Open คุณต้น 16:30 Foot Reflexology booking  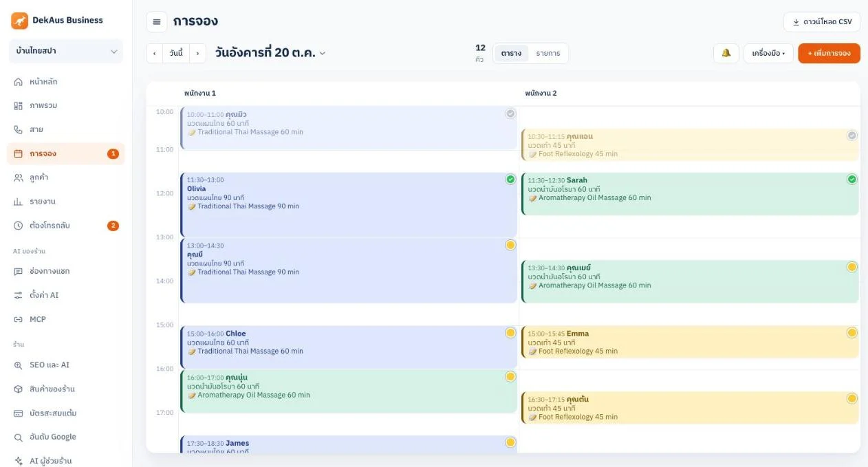[x=691, y=408]
